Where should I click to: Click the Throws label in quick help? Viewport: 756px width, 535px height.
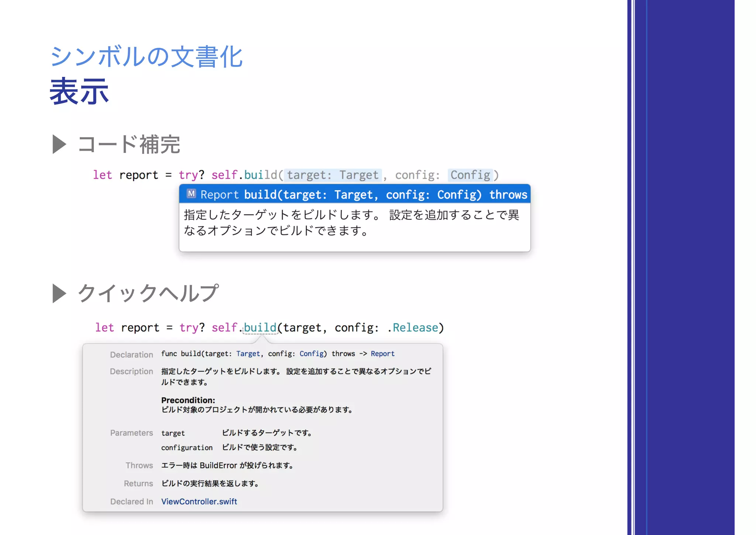click(139, 465)
